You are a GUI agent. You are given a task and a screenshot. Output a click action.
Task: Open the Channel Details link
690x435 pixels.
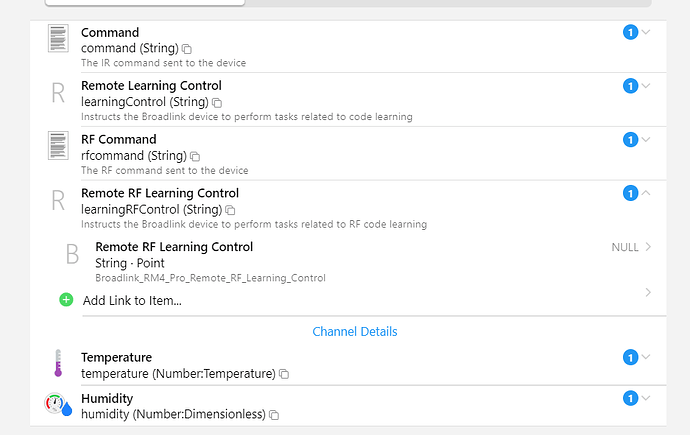[x=354, y=332]
